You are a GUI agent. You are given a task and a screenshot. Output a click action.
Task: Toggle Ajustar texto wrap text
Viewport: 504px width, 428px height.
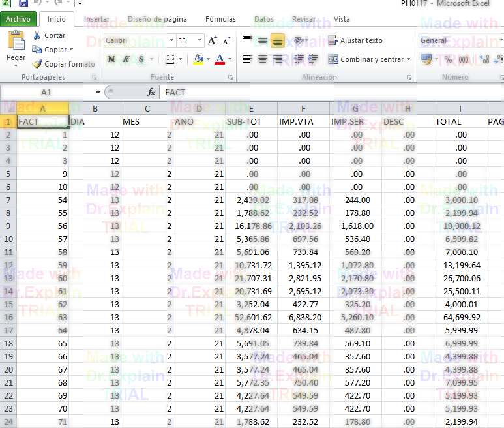pos(355,40)
